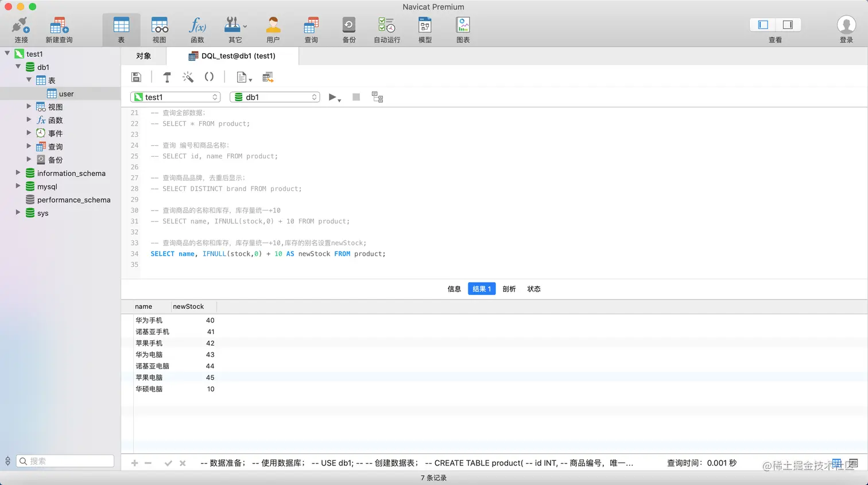Screen dimensions: 868x485
Task: Open the test1 connection dropdown
Action: (x=176, y=97)
